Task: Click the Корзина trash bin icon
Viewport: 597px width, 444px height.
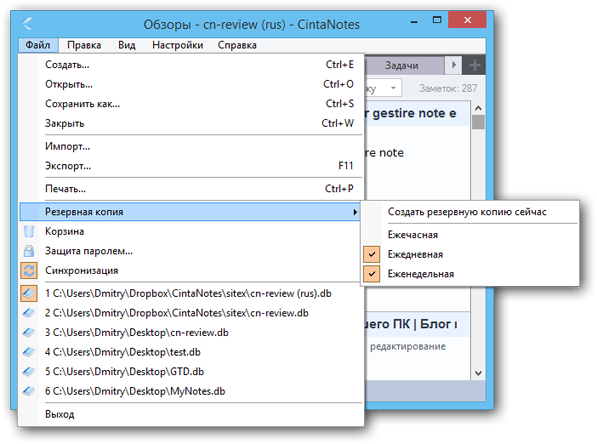Action: click(x=29, y=231)
